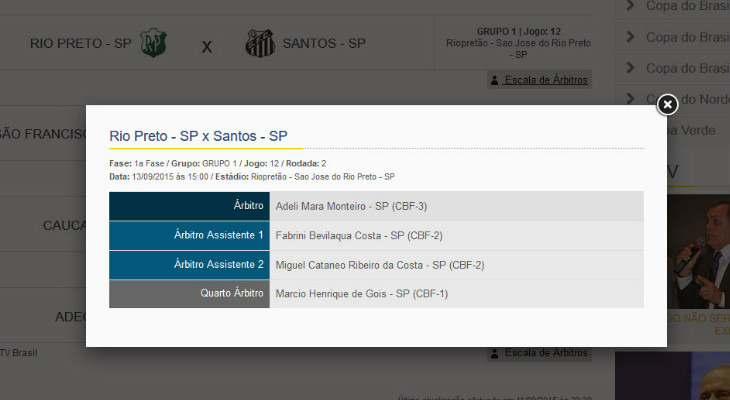
Task: Open lower Escala de Árbitros link
Action: [x=546, y=353]
